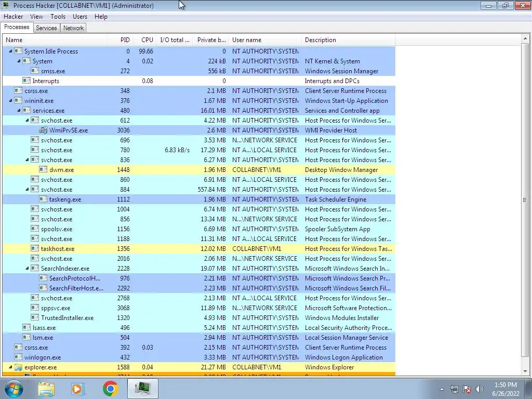Viewport: 532px width, 399px height.
Task: Select the 99.66 CPU value
Action: pos(146,51)
